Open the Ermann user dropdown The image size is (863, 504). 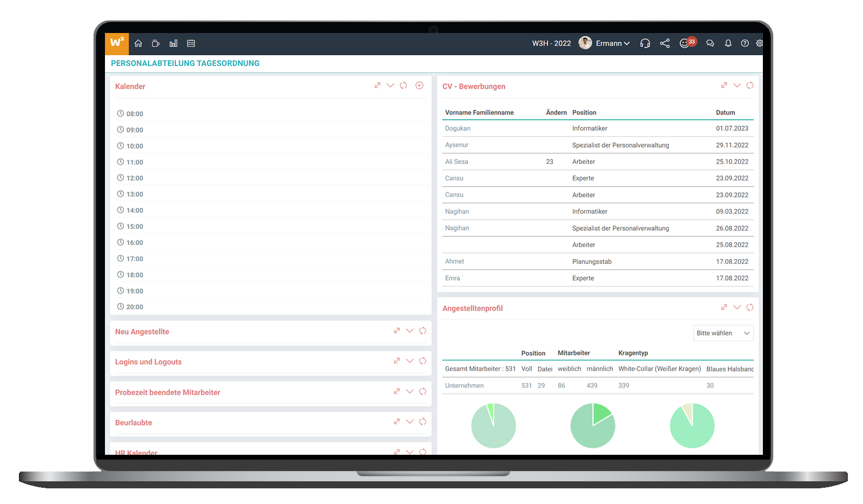[x=613, y=43]
